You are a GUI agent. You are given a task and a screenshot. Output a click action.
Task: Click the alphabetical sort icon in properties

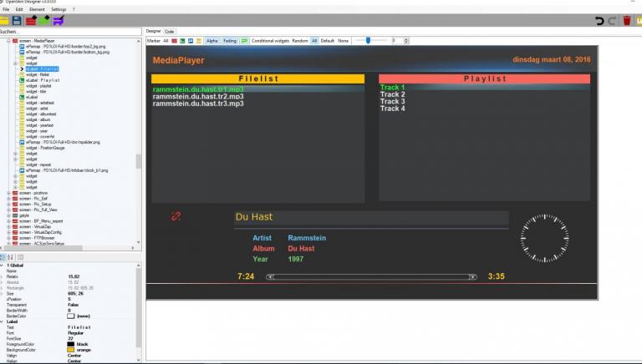coord(12,257)
